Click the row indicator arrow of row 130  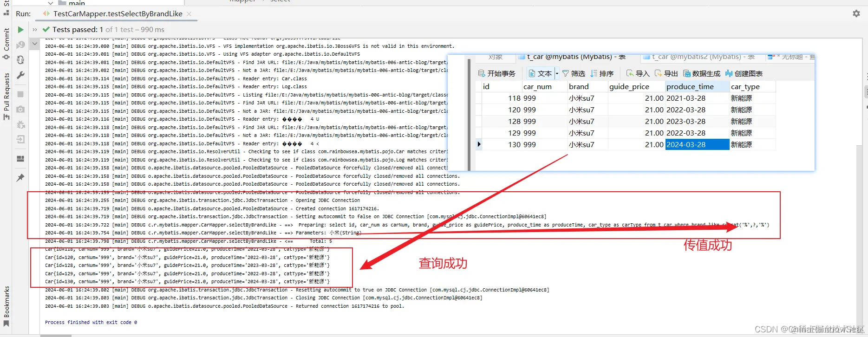[479, 144]
